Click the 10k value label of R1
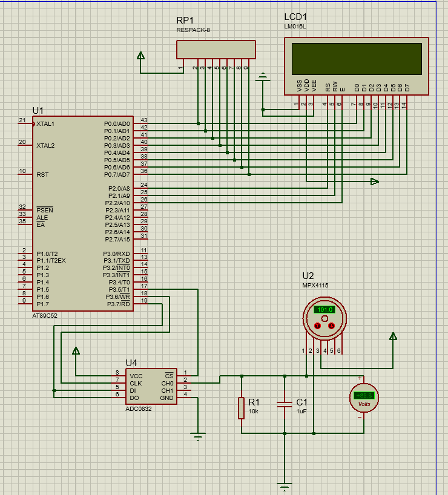Image resolution: width=448 pixels, height=495 pixels. [254, 411]
